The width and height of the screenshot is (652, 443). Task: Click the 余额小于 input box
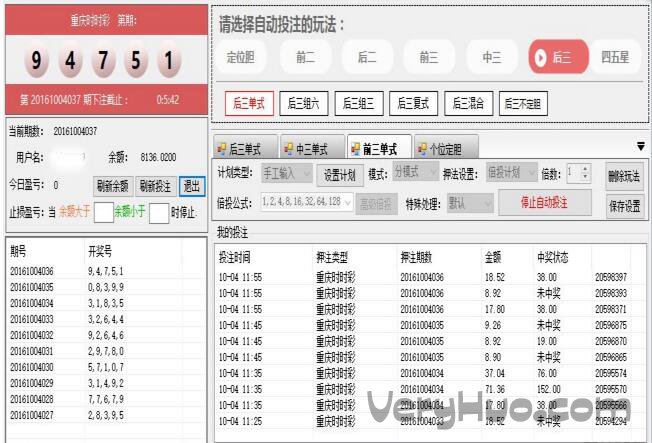click(159, 213)
